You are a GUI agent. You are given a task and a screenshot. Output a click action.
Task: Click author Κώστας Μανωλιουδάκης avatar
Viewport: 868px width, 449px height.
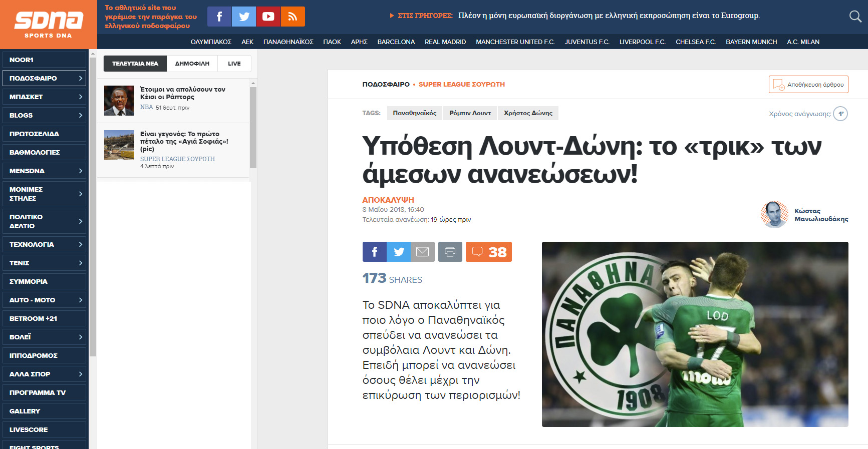click(x=774, y=215)
